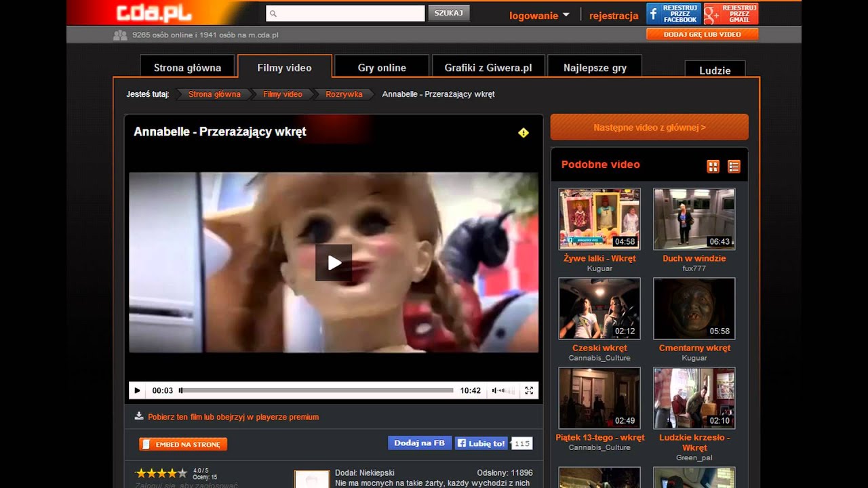Play video with center play button
868x488 pixels.
[x=334, y=262]
